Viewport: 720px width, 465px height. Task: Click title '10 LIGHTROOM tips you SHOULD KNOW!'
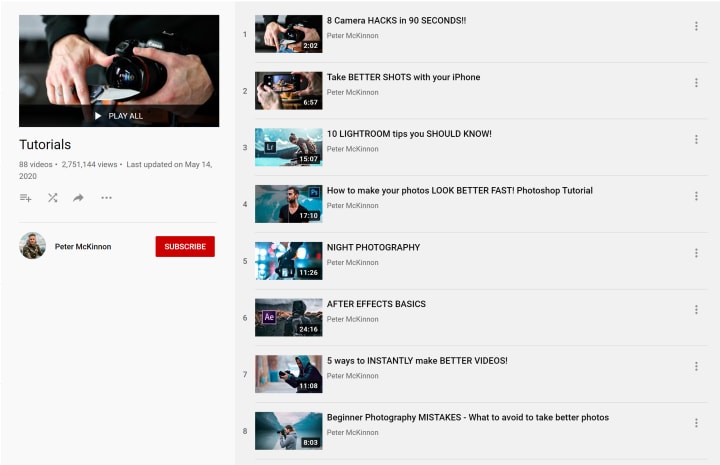tap(409, 134)
